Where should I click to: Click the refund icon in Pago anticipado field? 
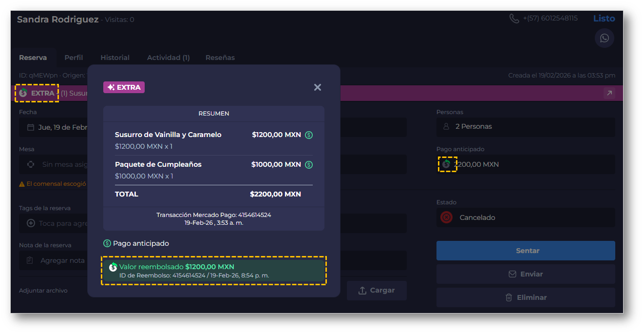click(446, 164)
